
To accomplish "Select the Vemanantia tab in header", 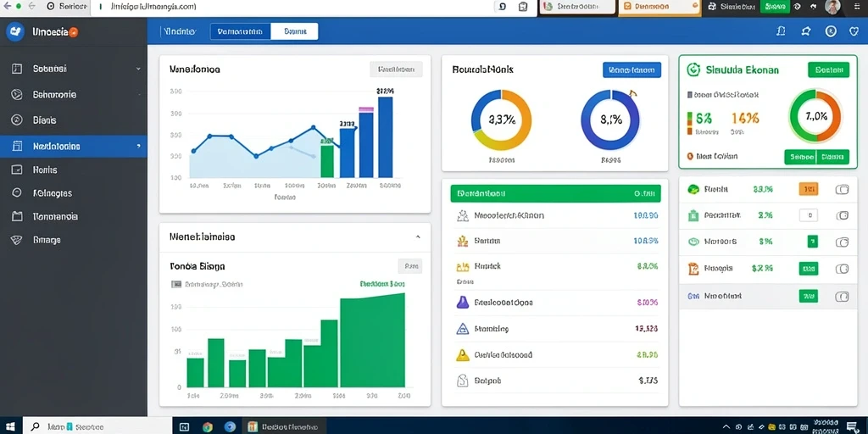I will coord(240,31).
